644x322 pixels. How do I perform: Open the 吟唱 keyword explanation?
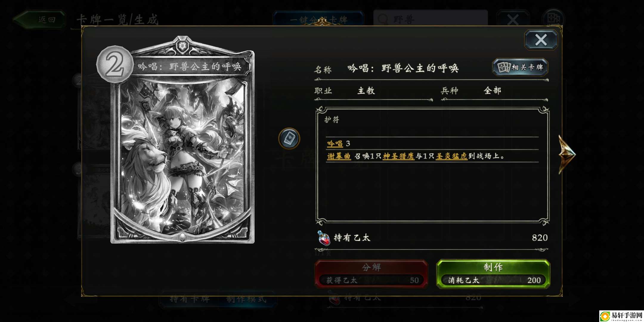pos(335,143)
